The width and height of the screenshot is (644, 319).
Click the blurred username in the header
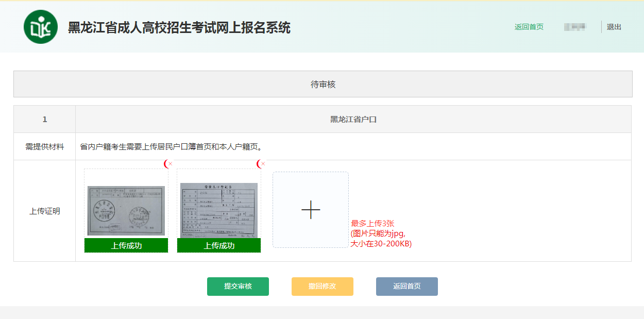click(x=575, y=27)
